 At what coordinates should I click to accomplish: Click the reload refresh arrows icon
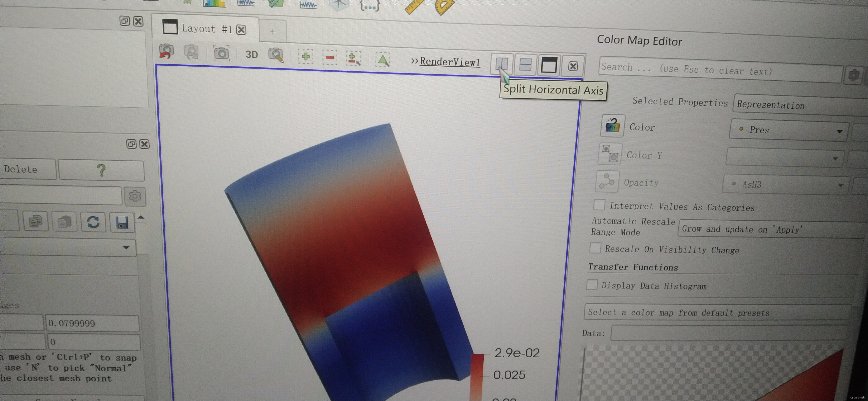(93, 222)
